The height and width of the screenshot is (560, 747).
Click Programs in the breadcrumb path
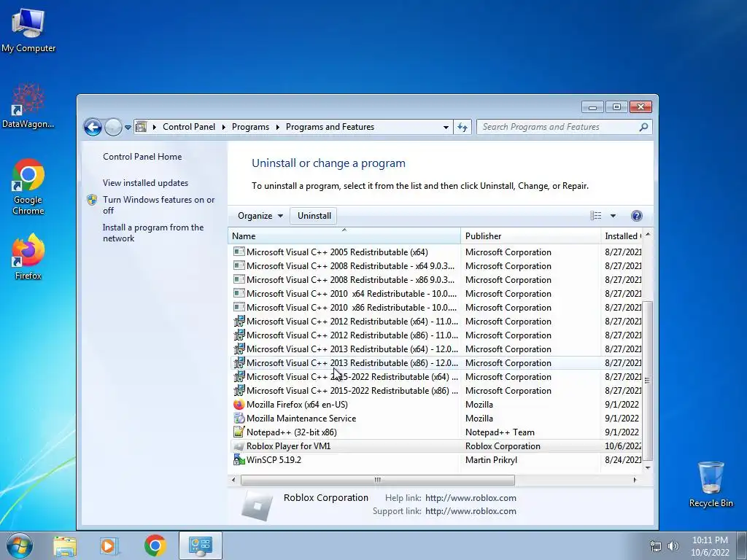[x=250, y=127]
